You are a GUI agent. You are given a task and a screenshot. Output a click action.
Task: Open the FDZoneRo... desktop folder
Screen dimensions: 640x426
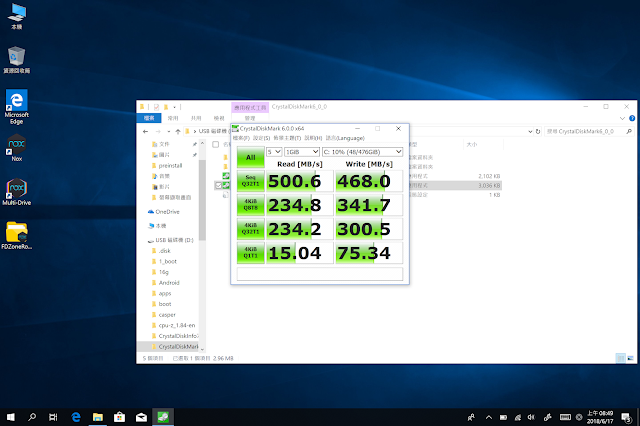point(16,235)
